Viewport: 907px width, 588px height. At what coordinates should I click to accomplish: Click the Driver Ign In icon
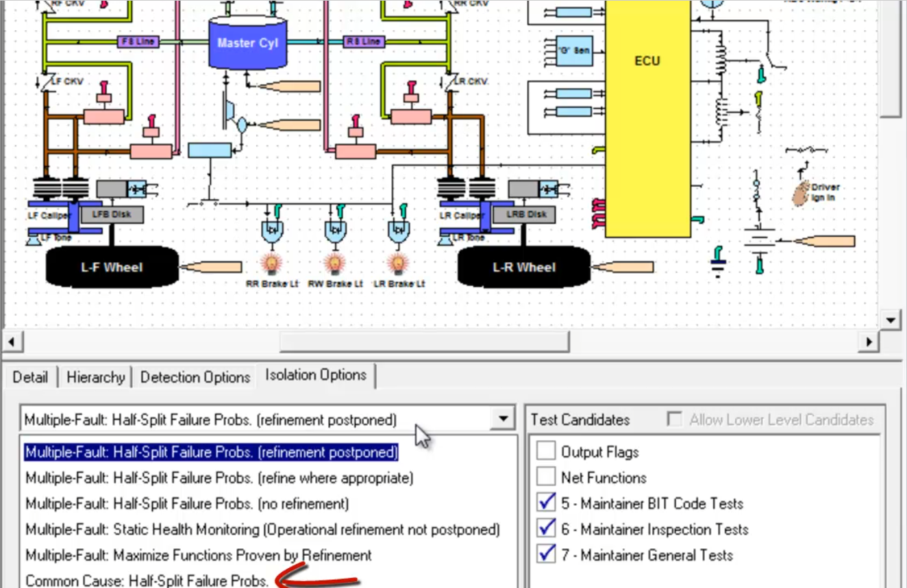pyautogui.click(x=801, y=193)
